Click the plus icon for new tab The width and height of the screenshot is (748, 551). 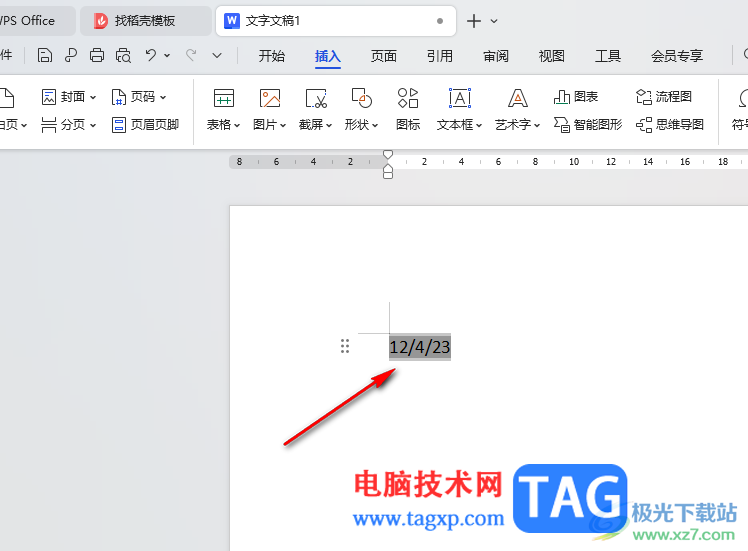tap(474, 21)
